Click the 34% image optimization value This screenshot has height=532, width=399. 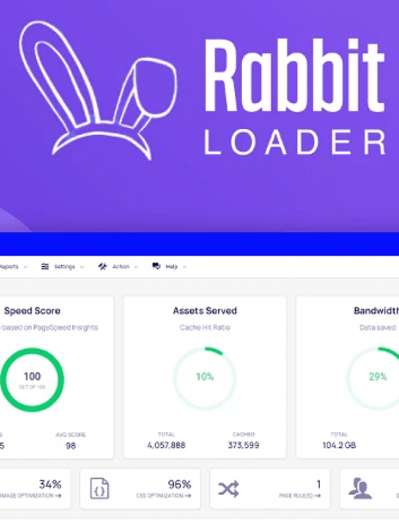point(50,484)
